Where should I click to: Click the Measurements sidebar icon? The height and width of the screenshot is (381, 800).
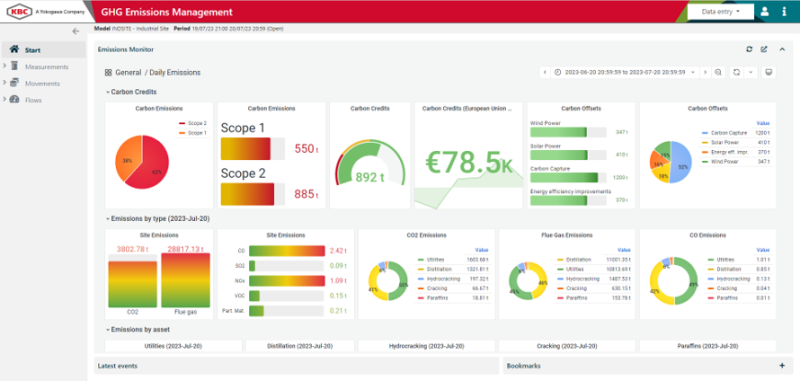tap(14, 66)
